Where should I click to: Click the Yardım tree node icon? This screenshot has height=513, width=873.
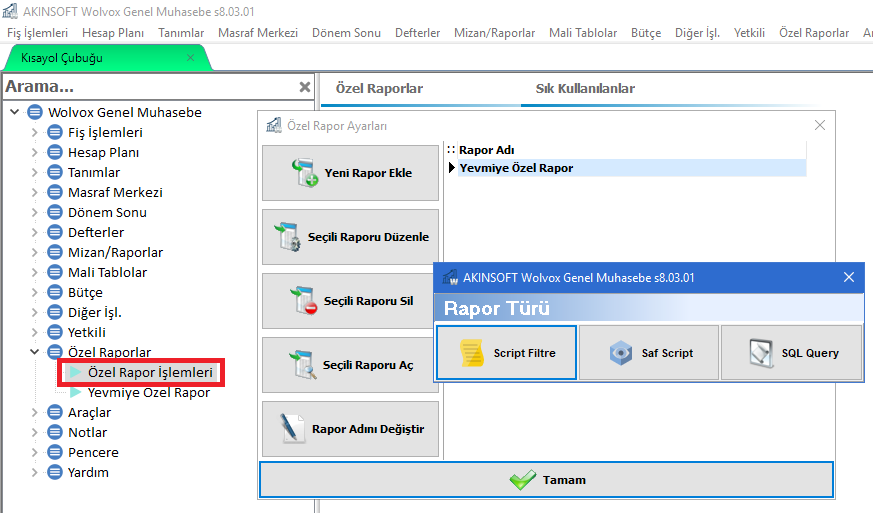55,472
